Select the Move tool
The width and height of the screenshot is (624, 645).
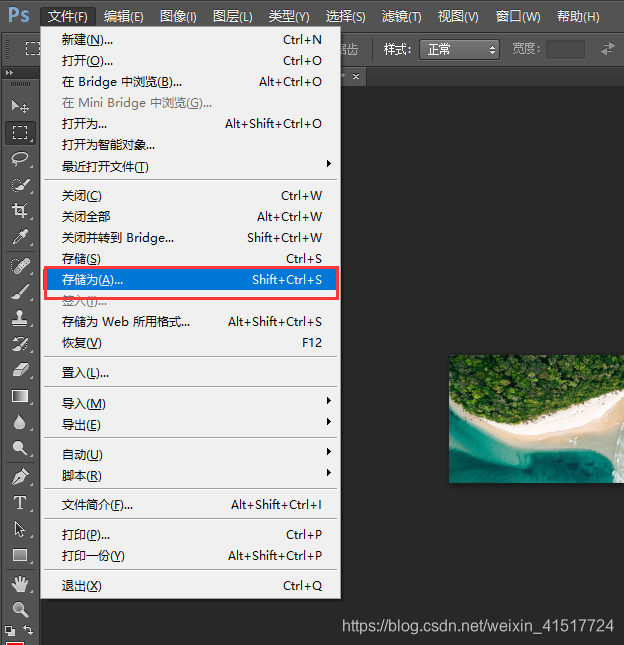(x=20, y=106)
